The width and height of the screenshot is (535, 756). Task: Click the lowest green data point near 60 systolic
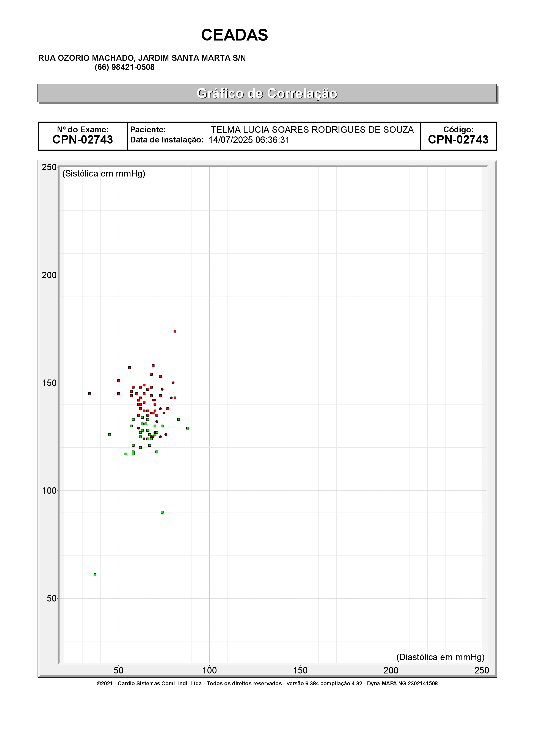coord(95,575)
